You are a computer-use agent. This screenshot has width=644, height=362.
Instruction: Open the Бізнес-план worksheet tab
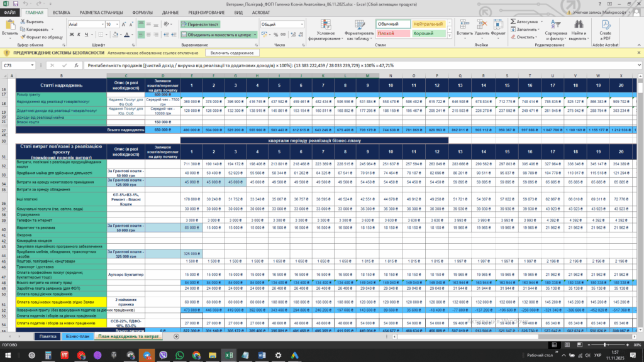pyautogui.click(x=77, y=336)
